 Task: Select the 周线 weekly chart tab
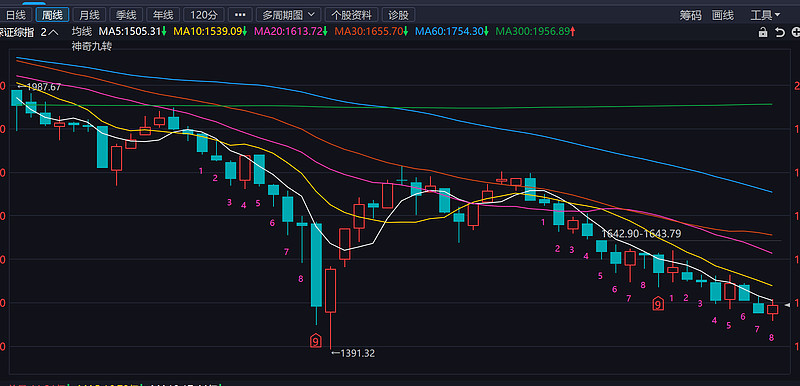pyautogui.click(x=52, y=15)
